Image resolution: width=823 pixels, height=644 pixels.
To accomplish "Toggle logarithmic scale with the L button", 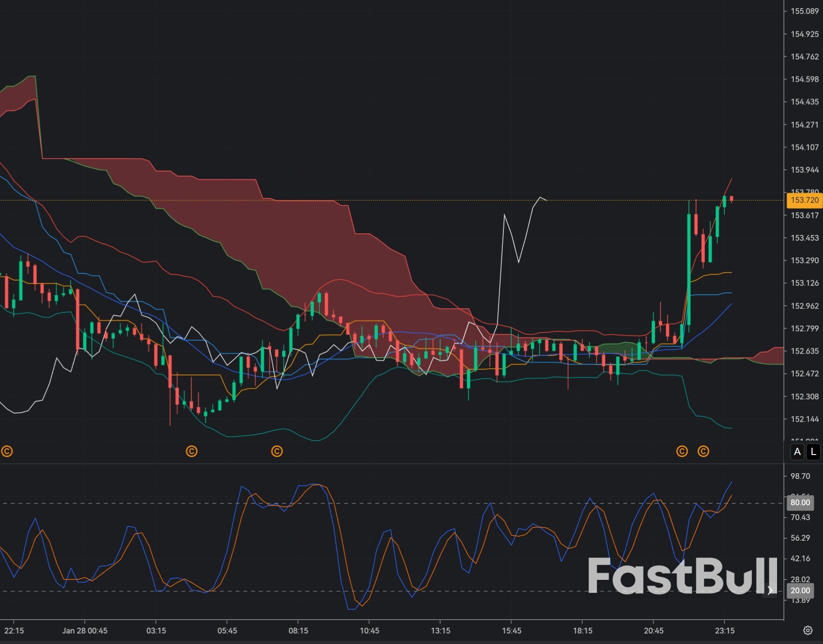I will (813, 452).
